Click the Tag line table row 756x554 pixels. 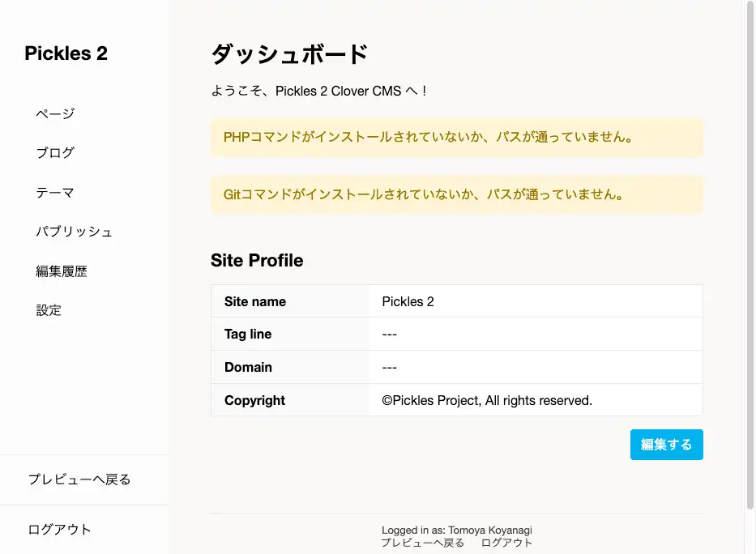tap(456, 334)
